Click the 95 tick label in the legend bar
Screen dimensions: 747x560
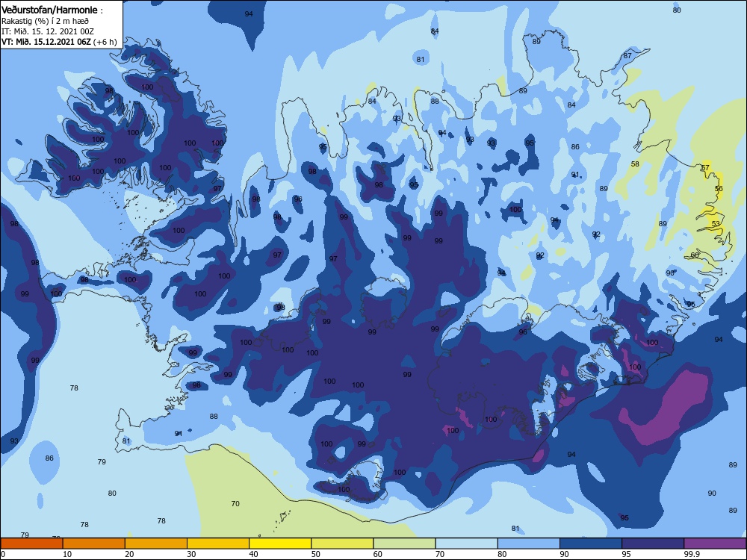(x=626, y=554)
